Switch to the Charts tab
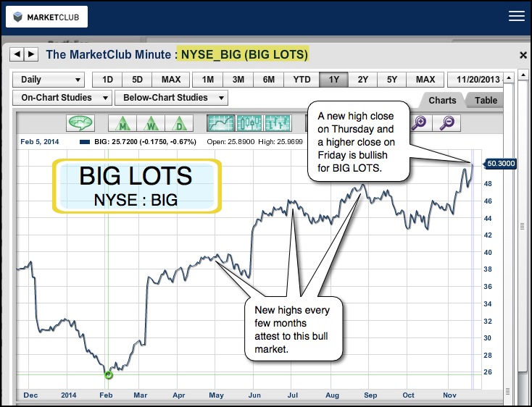 point(441,101)
